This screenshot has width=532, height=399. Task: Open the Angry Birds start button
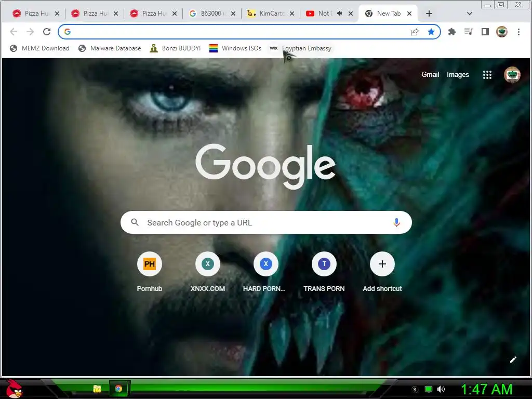pos(14,389)
